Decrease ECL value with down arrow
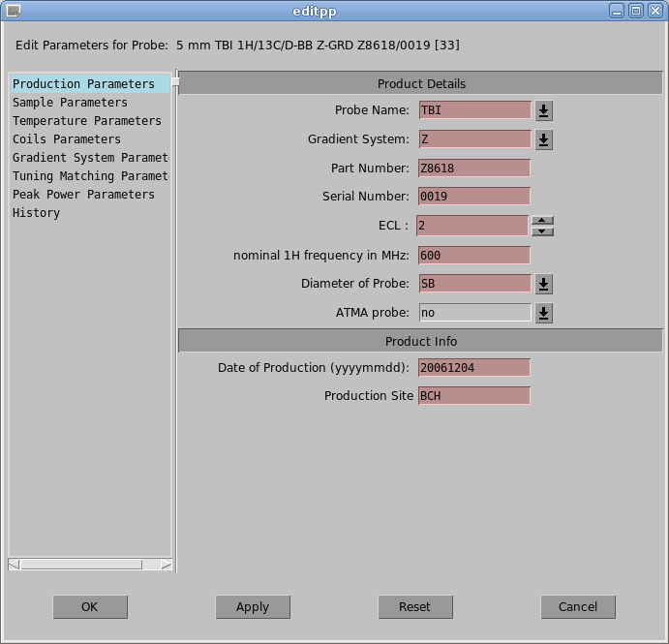 (x=543, y=231)
